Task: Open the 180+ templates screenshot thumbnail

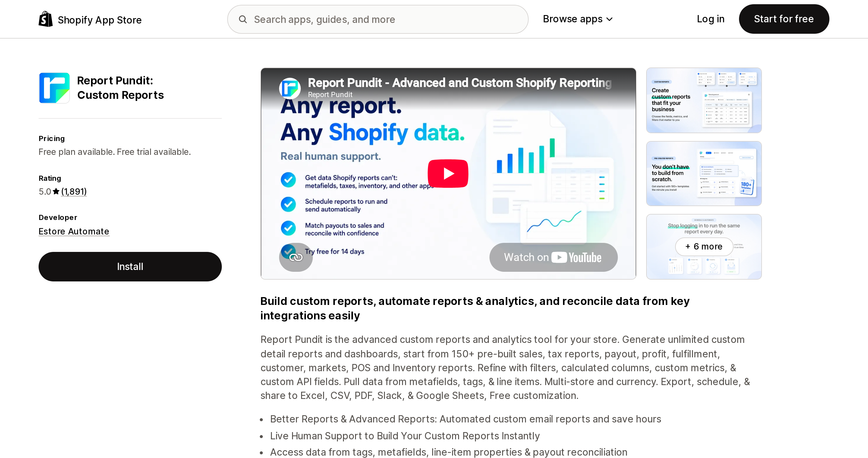Action: [704, 174]
